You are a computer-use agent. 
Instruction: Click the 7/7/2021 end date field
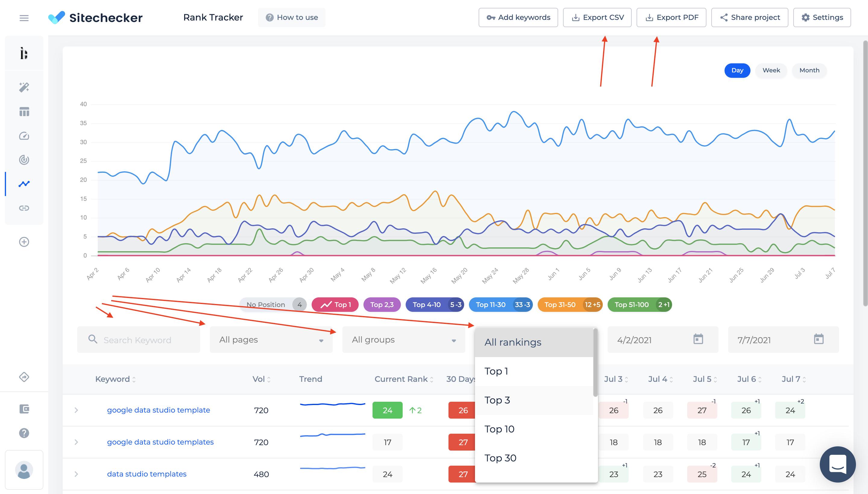pos(783,340)
